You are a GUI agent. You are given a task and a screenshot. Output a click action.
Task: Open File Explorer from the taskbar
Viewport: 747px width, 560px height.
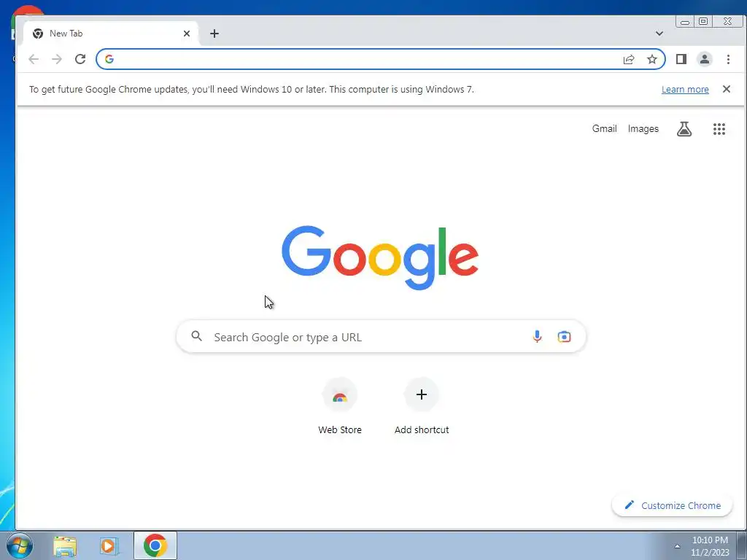click(65, 545)
